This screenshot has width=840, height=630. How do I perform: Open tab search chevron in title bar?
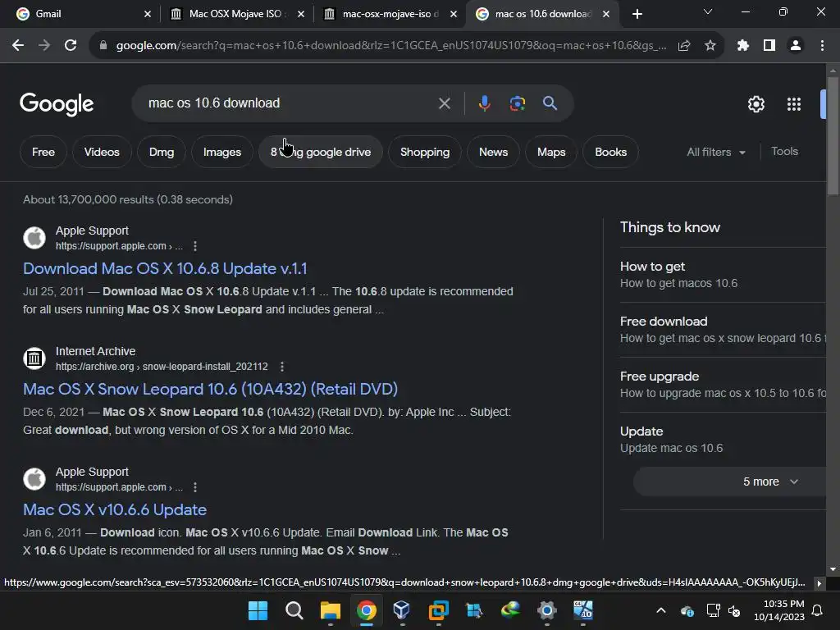pos(708,11)
